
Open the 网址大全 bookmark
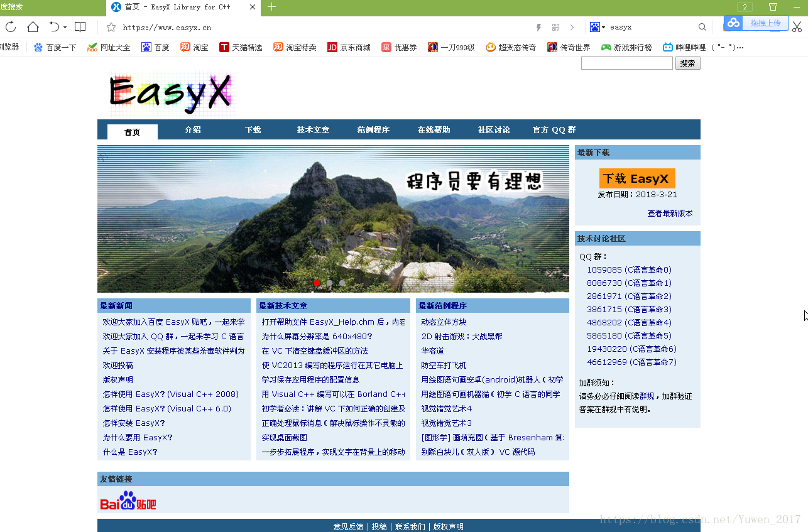click(109, 47)
